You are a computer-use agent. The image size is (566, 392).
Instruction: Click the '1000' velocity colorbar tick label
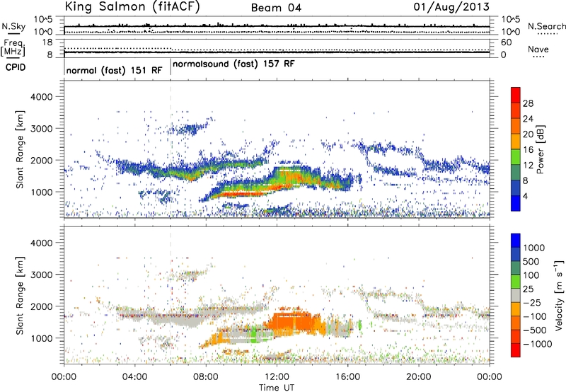(534, 248)
